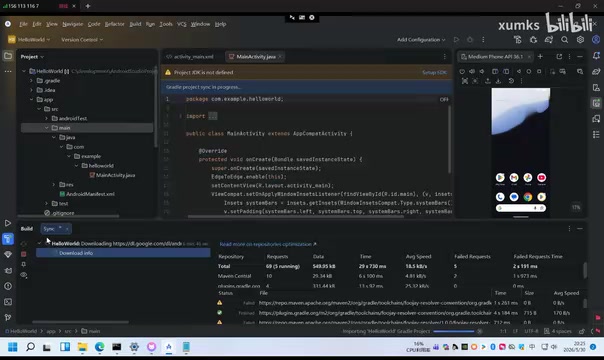604x360 pixels.
Task: Open the Add Configuration dropdown
Action: coord(421,40)
